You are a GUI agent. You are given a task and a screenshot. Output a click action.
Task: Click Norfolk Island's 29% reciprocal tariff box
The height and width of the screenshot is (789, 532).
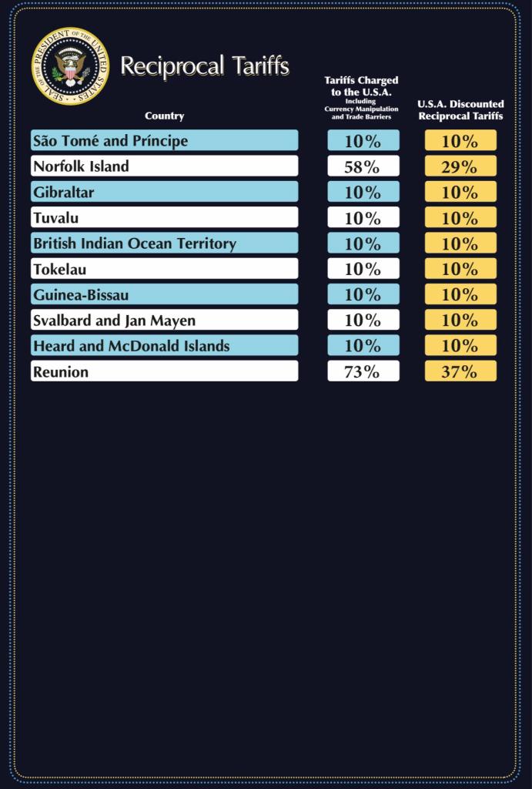pyautogui.click(x=460, y=166)
